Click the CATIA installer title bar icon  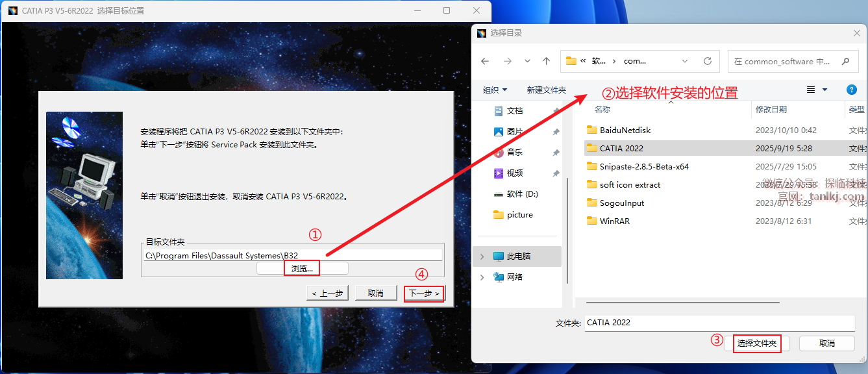(x=12, y=11)
